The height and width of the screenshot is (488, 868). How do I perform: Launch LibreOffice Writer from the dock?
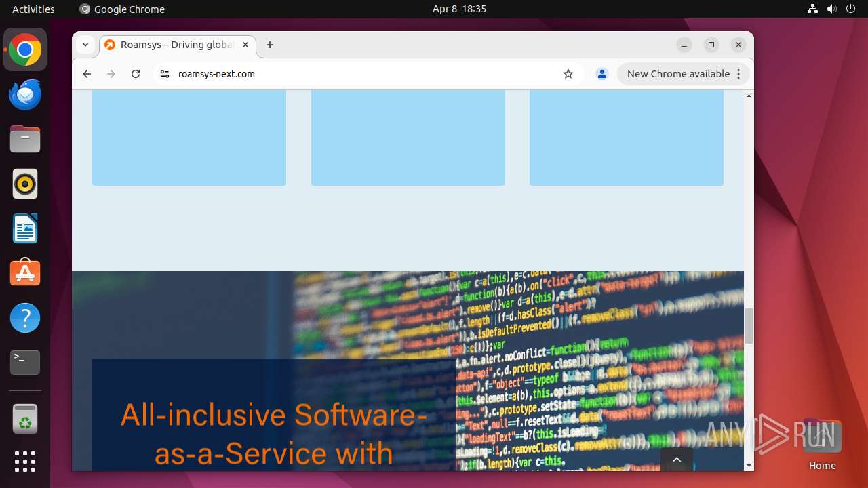[x=25, y=228]
